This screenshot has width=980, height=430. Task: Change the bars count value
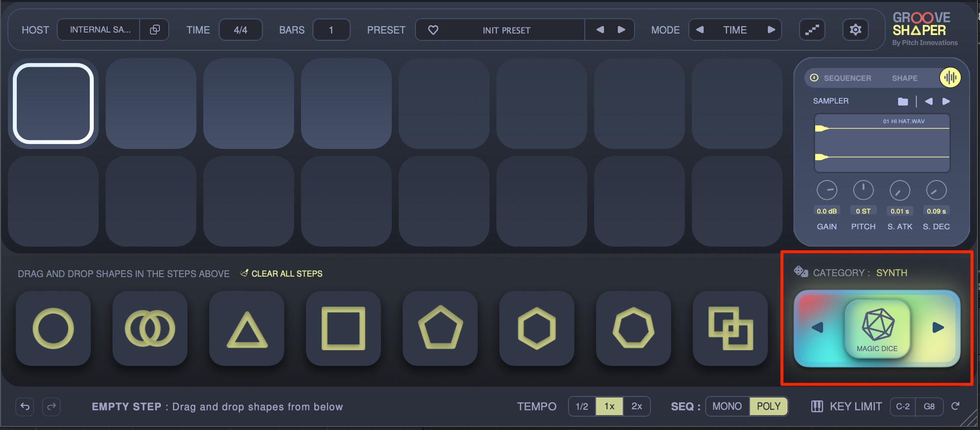[x=331, y=30]
